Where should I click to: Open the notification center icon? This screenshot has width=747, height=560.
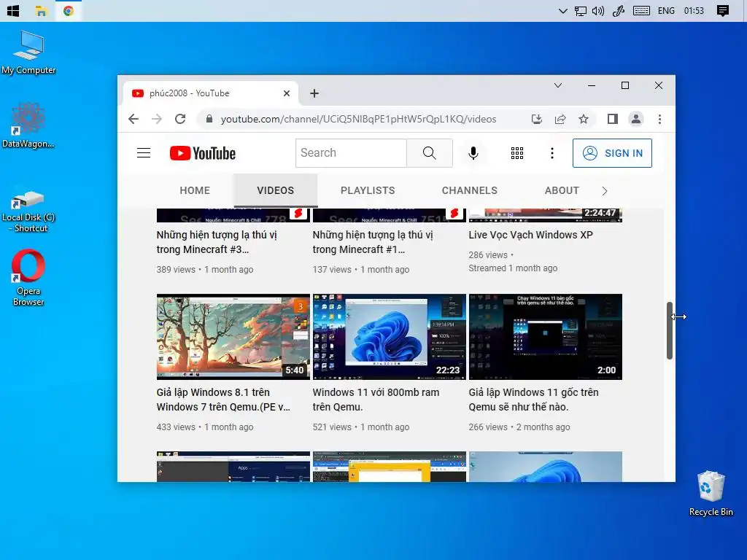click(x=723, y=11)
